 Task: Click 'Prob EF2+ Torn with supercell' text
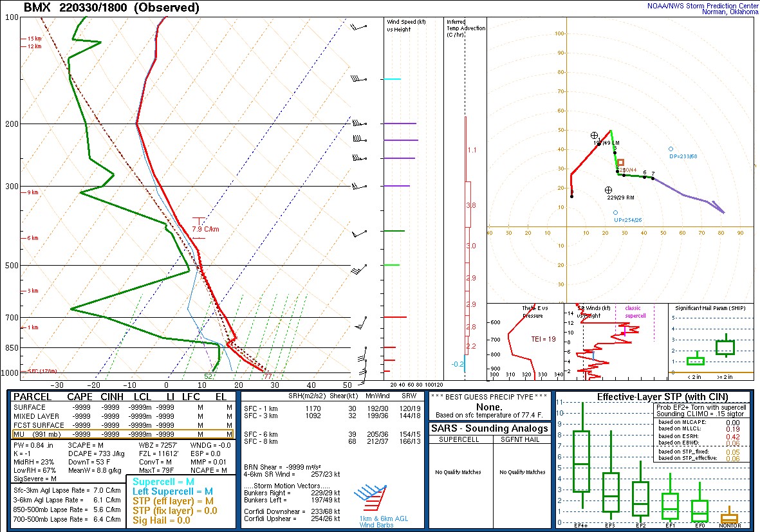point(701,407)
